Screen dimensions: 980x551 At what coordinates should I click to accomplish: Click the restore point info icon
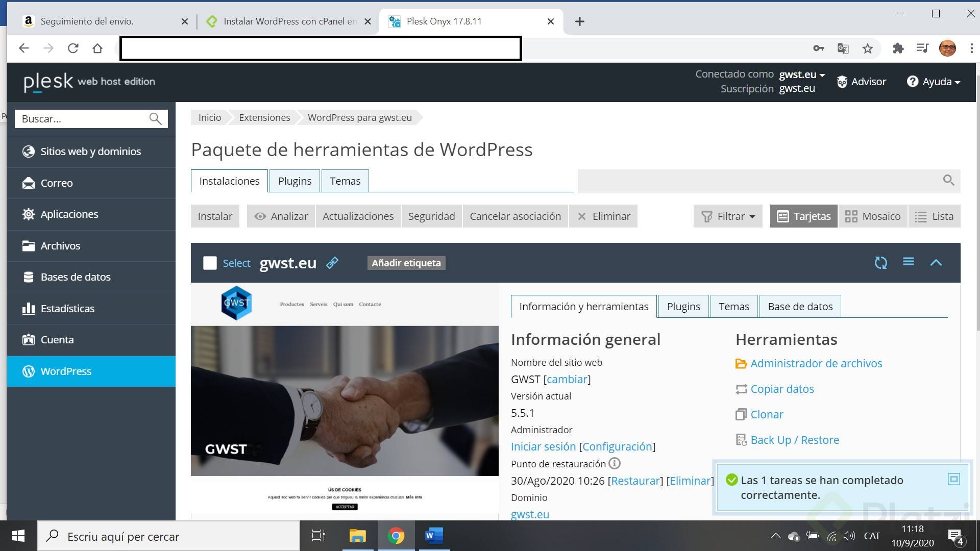[x=615, y=463]
